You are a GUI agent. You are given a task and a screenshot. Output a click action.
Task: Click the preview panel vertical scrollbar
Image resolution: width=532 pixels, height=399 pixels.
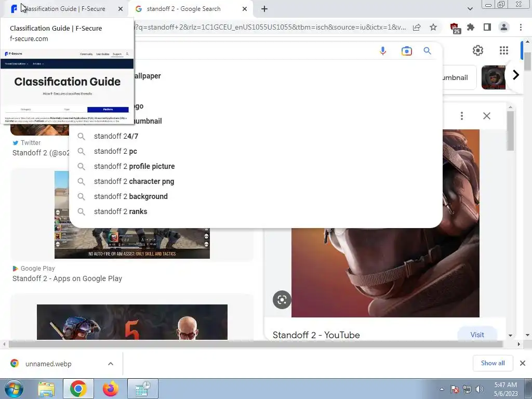click(510, 130)
